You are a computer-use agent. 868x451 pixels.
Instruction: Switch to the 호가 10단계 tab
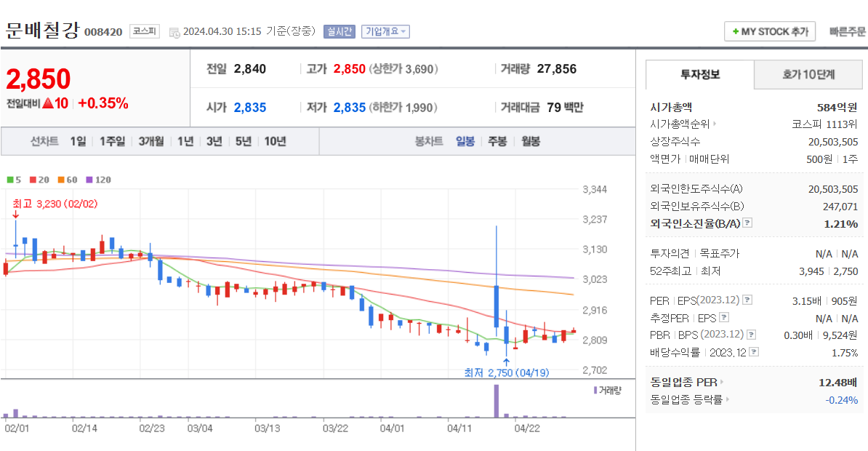(808, 74)
